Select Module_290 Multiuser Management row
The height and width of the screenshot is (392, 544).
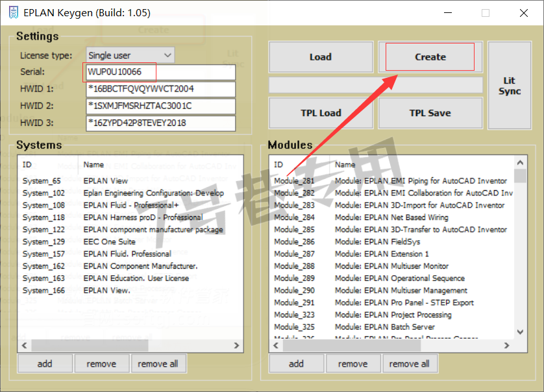(391, 290)
